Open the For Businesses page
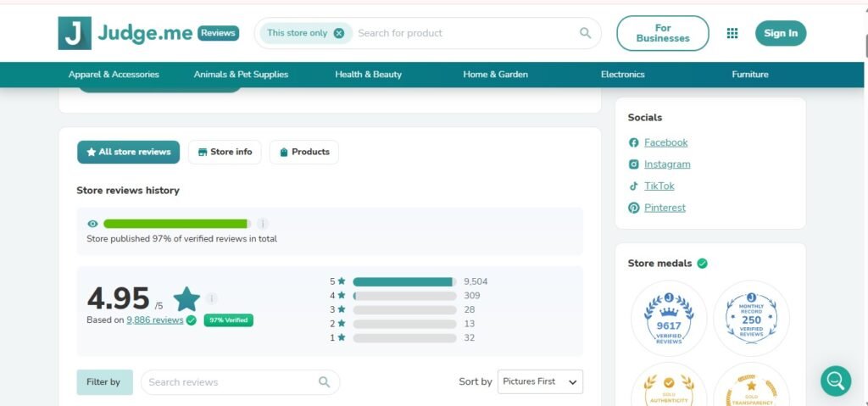 click(663, 33)
